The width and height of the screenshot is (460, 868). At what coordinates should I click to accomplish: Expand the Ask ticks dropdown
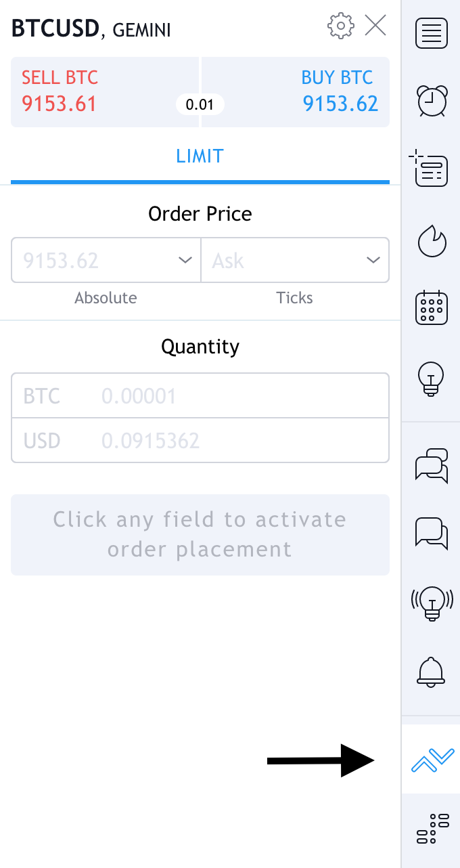pyautogui.click(x=372, y=260)
